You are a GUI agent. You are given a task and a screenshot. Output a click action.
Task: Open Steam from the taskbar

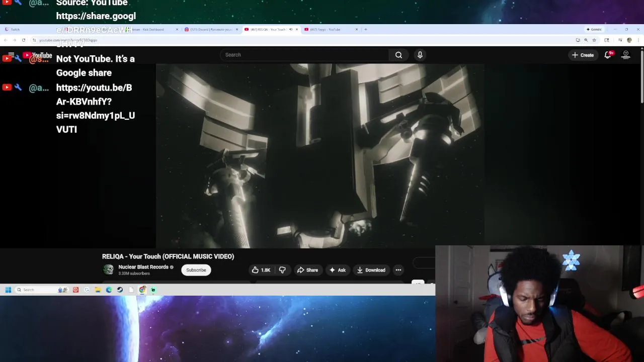120,290
